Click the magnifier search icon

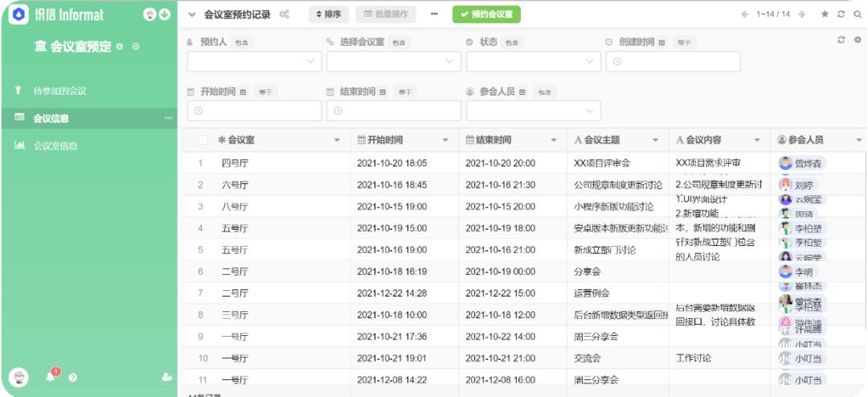tap(858, 14)
